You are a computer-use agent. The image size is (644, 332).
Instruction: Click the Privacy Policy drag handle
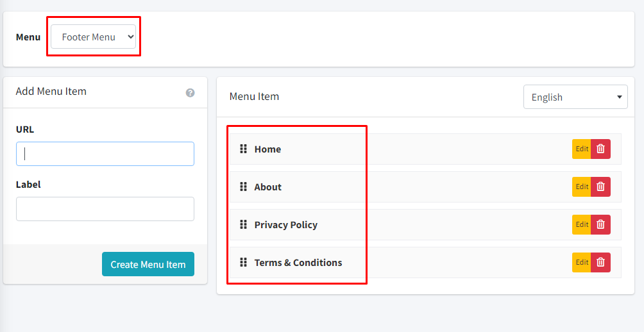point(244,225)
